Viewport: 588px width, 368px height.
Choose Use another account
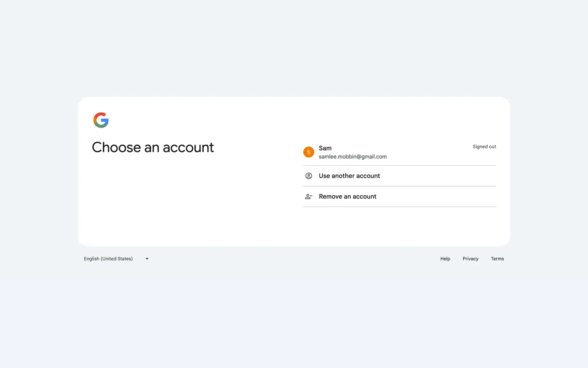349,176
